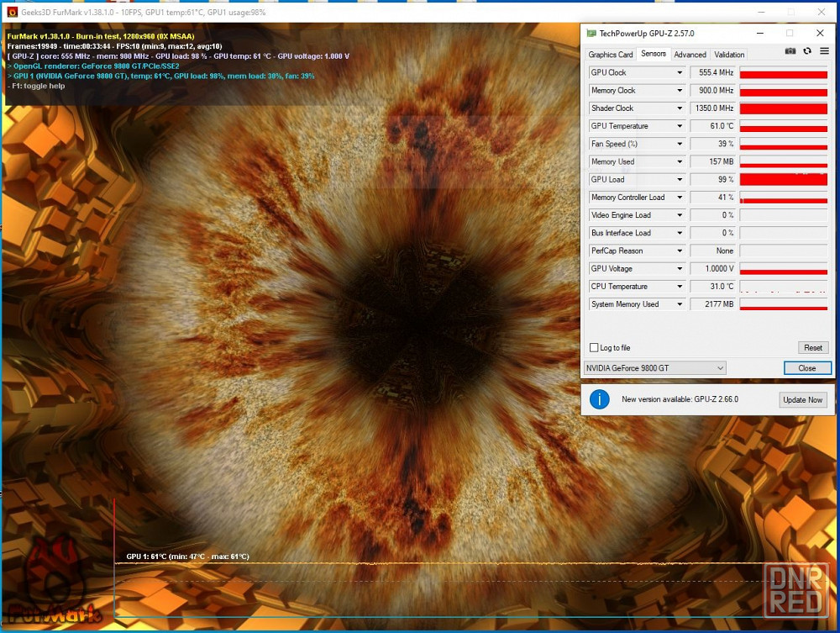Click the blue info icon in update notice
Viewport: 840px width, 633px height.
[600, 399]
